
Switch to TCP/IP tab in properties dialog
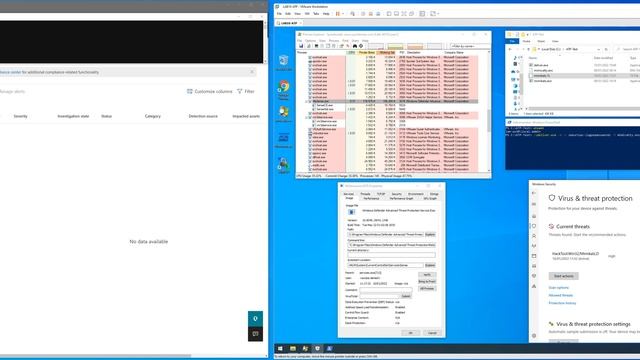381,194
